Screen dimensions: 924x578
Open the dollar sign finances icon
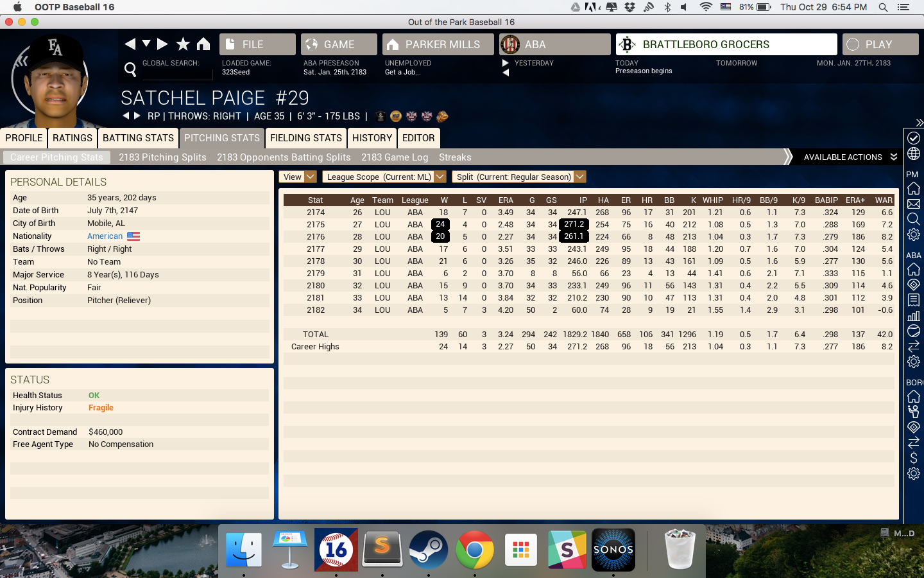914,458
